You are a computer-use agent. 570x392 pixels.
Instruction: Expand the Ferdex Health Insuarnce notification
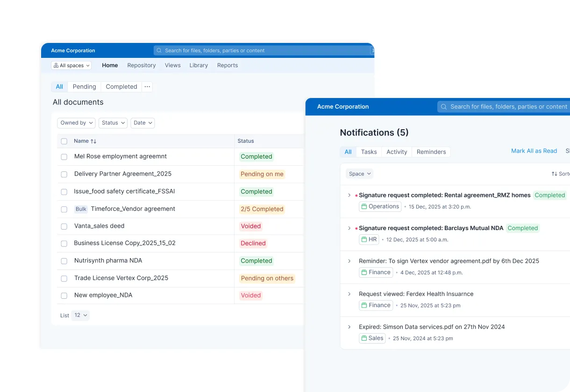(x=349, y=294)
